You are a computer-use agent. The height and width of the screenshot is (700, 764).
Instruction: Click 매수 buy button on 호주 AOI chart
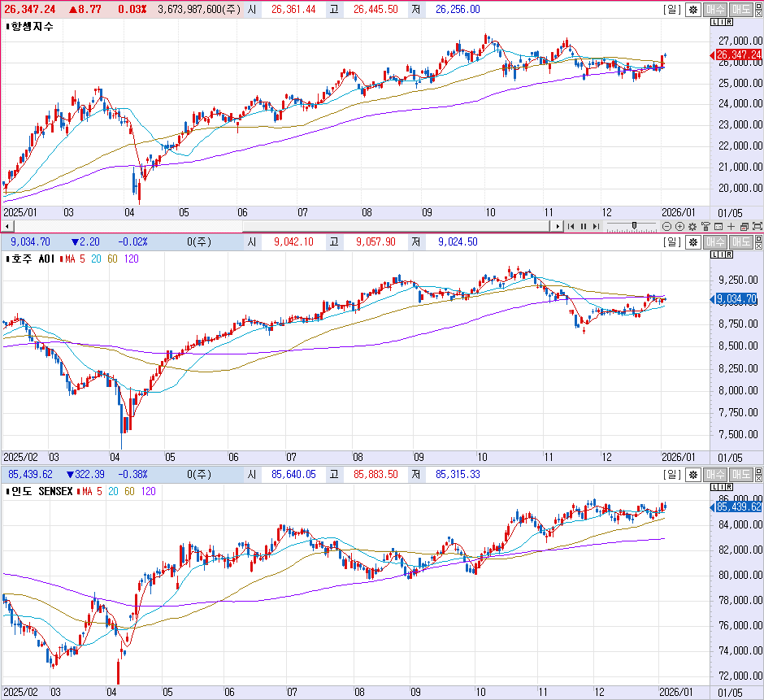[714, 241]
